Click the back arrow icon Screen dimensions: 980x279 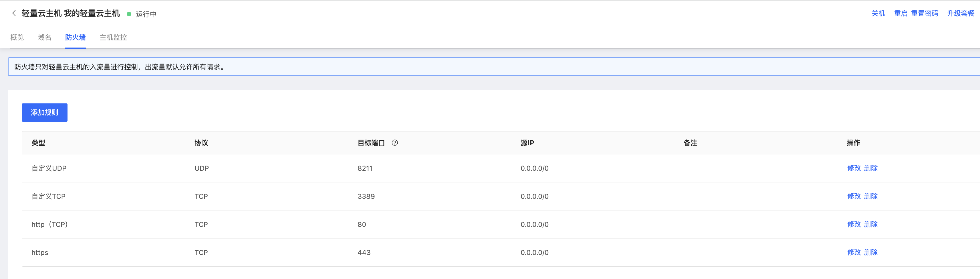(14, 13)
